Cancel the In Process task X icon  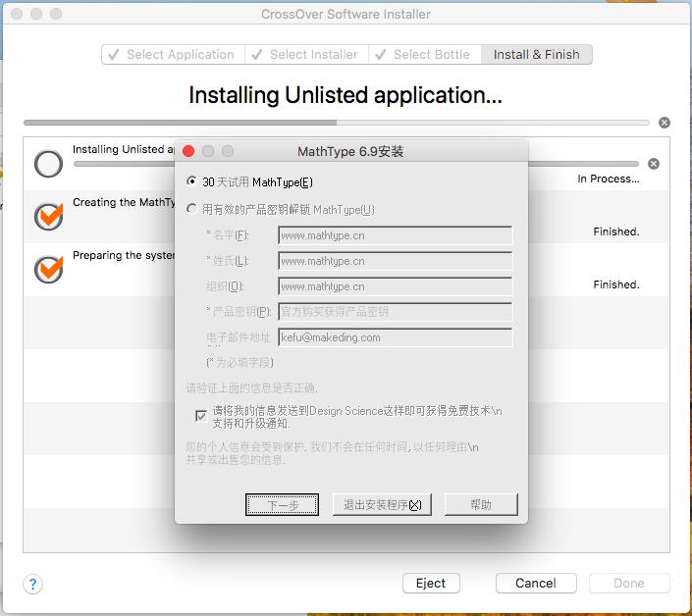(654, 164)
